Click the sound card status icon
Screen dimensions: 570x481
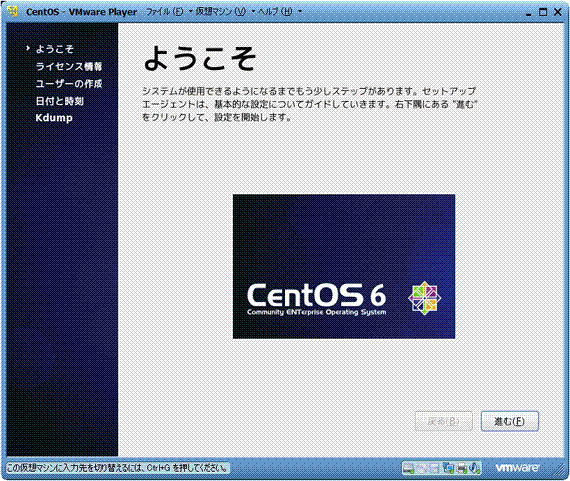click(x=475, y=468)
